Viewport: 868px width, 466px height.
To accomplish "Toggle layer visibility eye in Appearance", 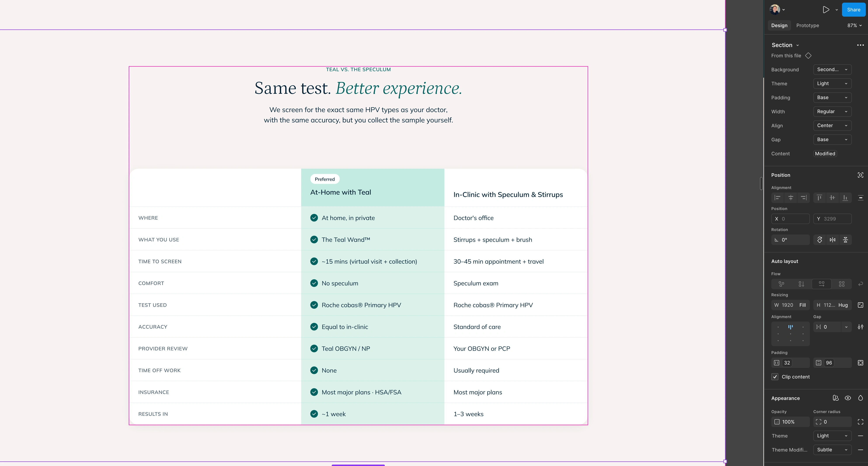I will click(x=848, y=398).
